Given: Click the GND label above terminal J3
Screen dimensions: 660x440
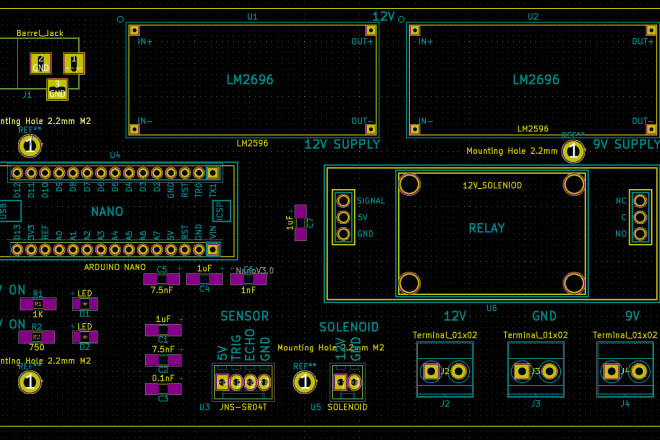Looking at the screenshot, I should [x=545, y=316].
